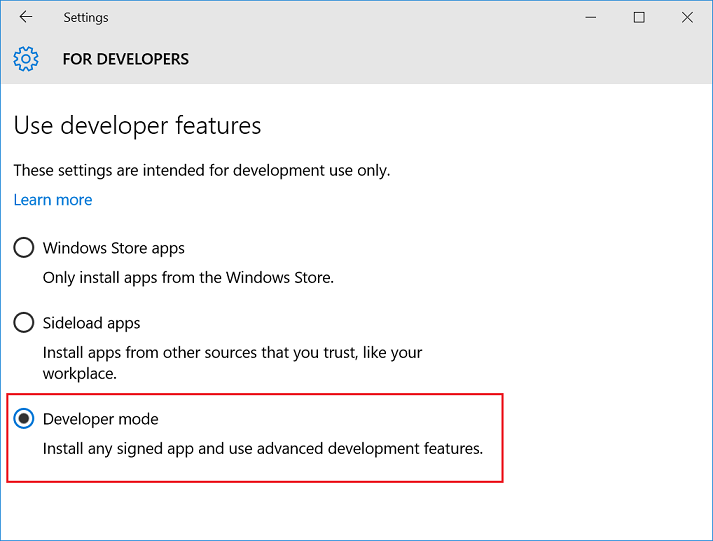Image resolution: width=713 pixels, height=541 pixels.
Task: Click the Settings title text
Action: [x=86, y=17]
